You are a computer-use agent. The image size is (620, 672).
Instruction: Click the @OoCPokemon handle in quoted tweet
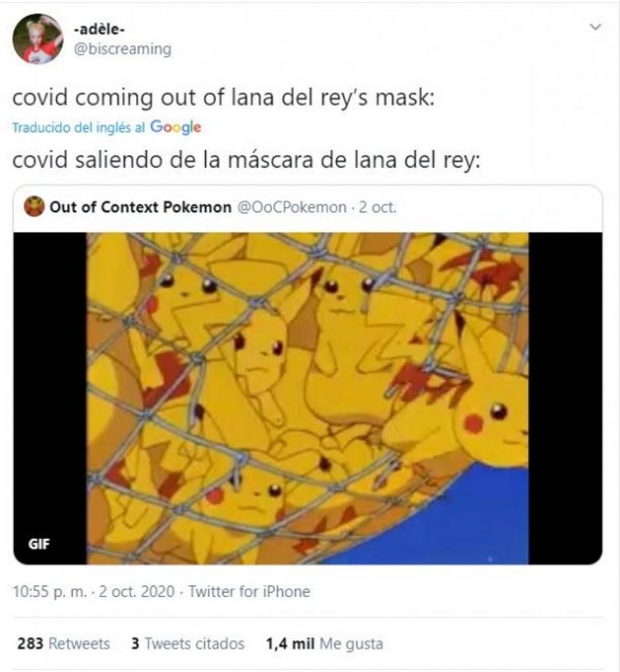pos(291,207)
